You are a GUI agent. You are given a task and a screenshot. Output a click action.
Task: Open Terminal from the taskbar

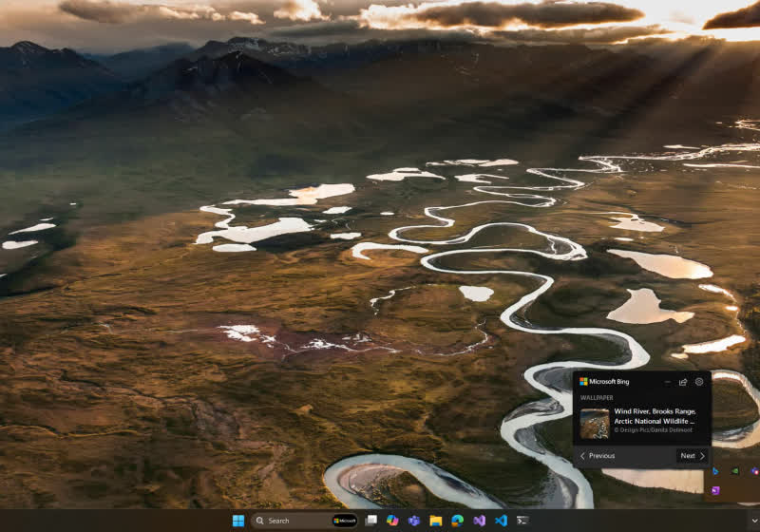point(522,521)
